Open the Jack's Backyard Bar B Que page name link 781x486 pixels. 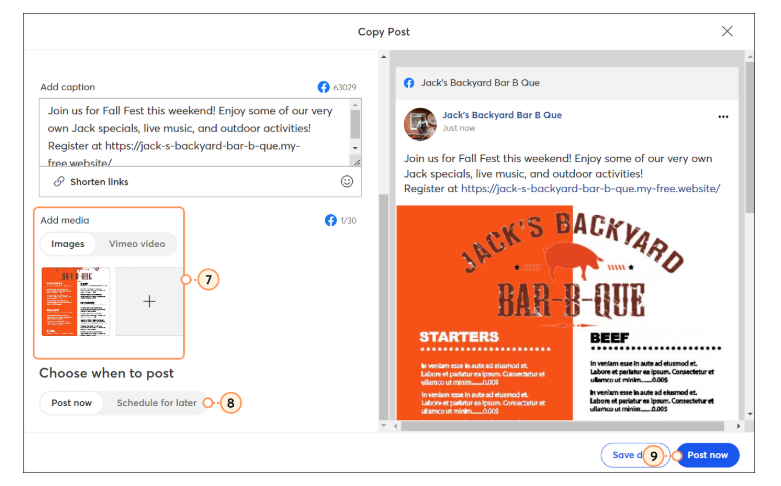(502, 115)
